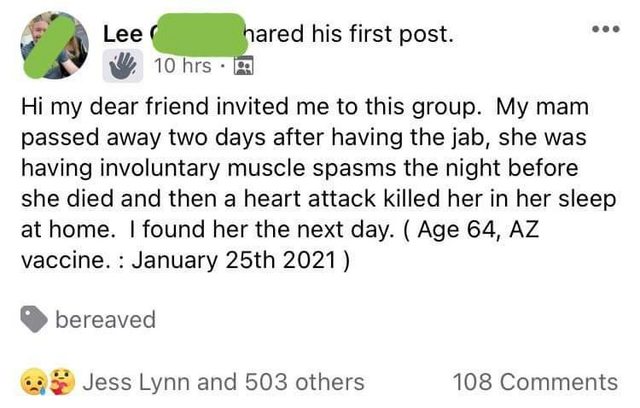The width and height of the screenshot is (640, 408).
Task: Open Lee's profile from the name
Action: pos(122,34)
